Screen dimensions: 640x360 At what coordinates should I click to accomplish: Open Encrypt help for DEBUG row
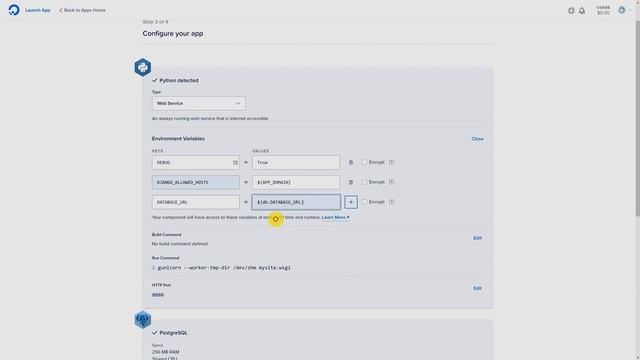(x=391, y=162)
